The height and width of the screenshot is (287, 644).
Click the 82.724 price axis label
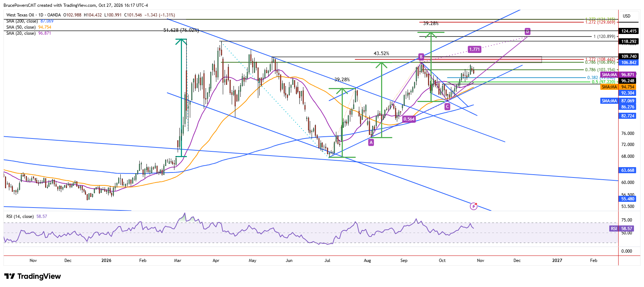[x=628, y=116]
